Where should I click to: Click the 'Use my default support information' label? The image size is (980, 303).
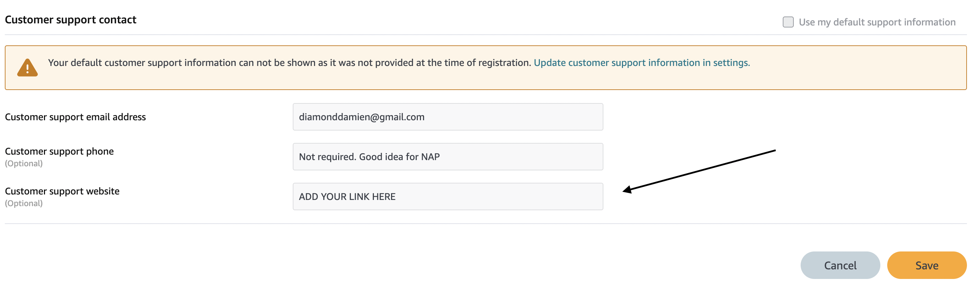point(877,22)
